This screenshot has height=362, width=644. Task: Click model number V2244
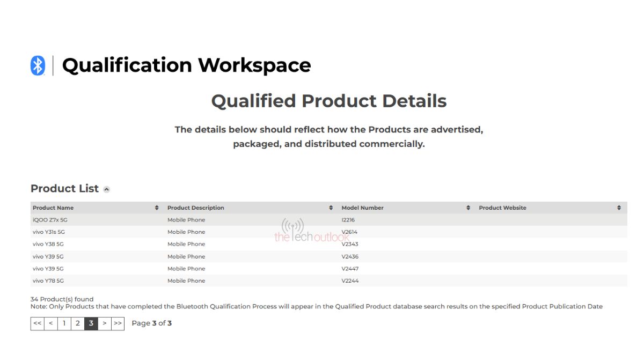pos(350,280)
